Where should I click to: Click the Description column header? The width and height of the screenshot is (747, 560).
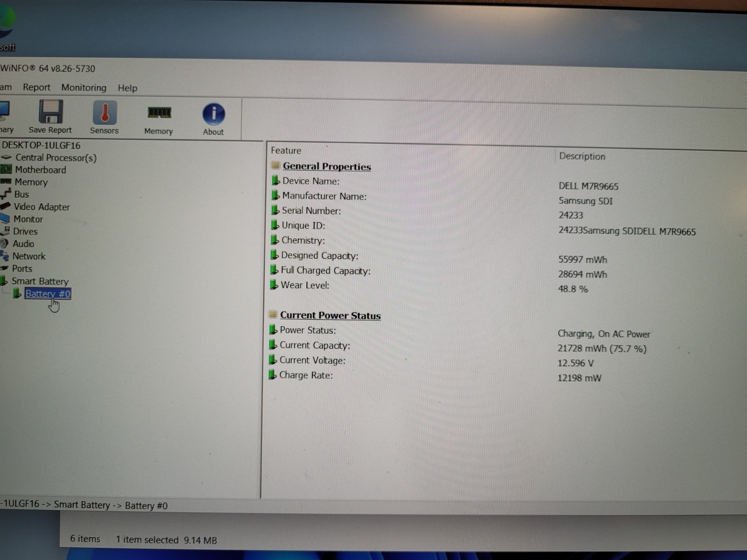pyautogui.click(x=582, y=156)
